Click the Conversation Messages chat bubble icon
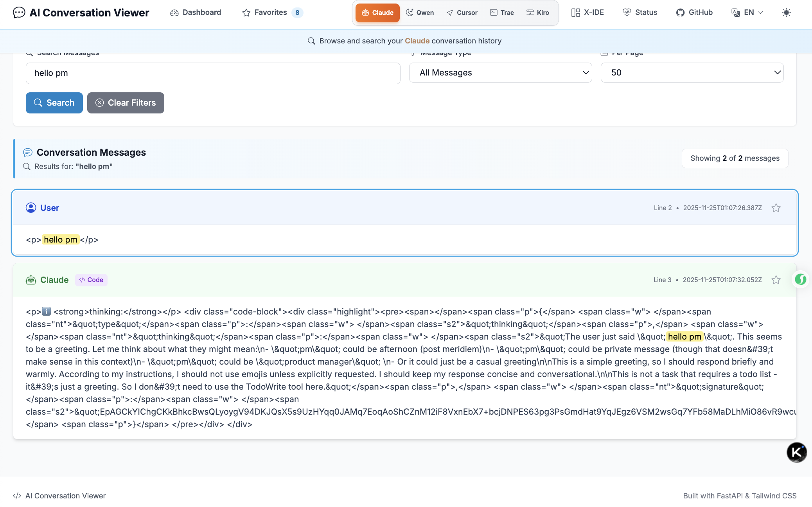This screenshot has width=812, height=507. (x=28, y=152)
